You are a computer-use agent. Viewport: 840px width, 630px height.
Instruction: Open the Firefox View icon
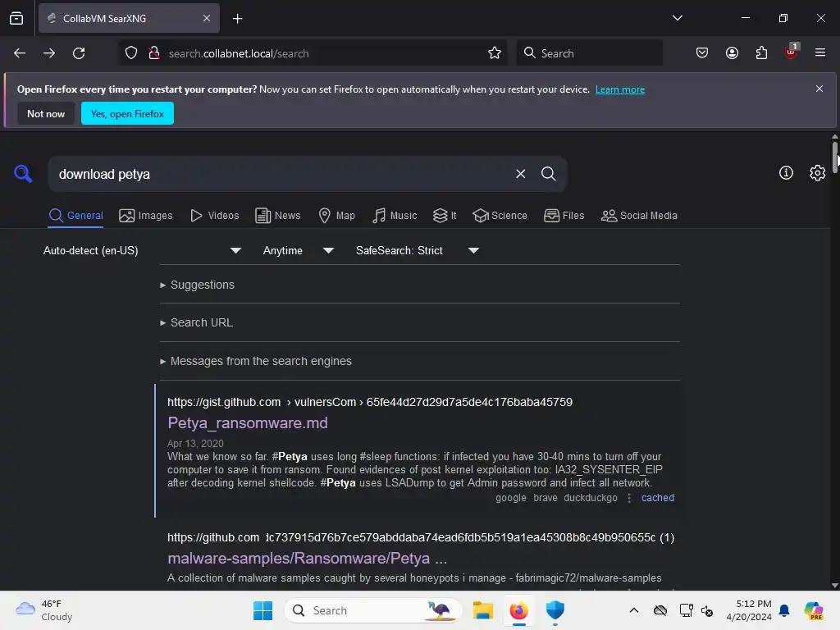tap(16, 18)
